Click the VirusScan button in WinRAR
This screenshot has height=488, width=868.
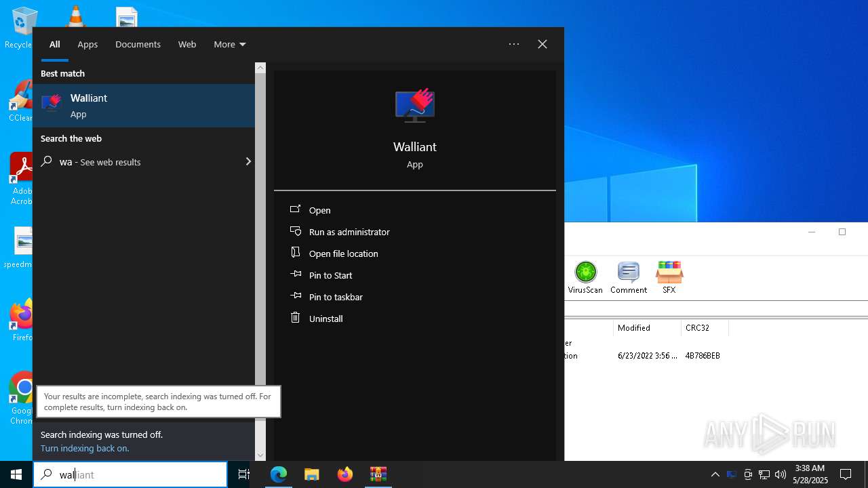click(585, 277)
